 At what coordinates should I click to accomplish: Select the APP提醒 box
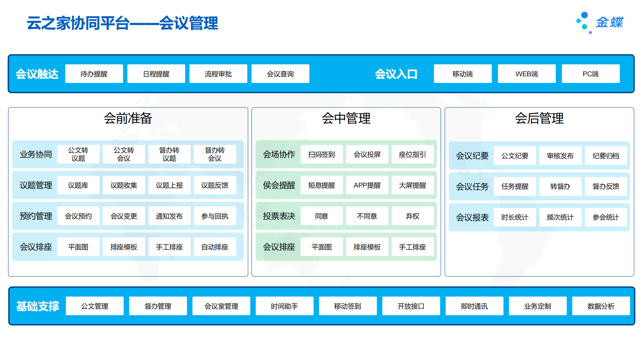tap(367, 185)
